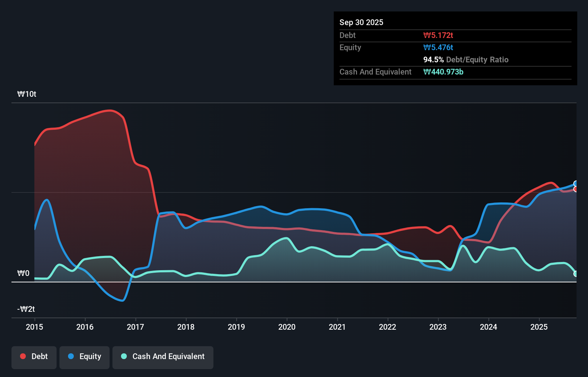Click the ₩440.973b Cash value link
Viewport: 588px width, 377px height.
(443, 72)
